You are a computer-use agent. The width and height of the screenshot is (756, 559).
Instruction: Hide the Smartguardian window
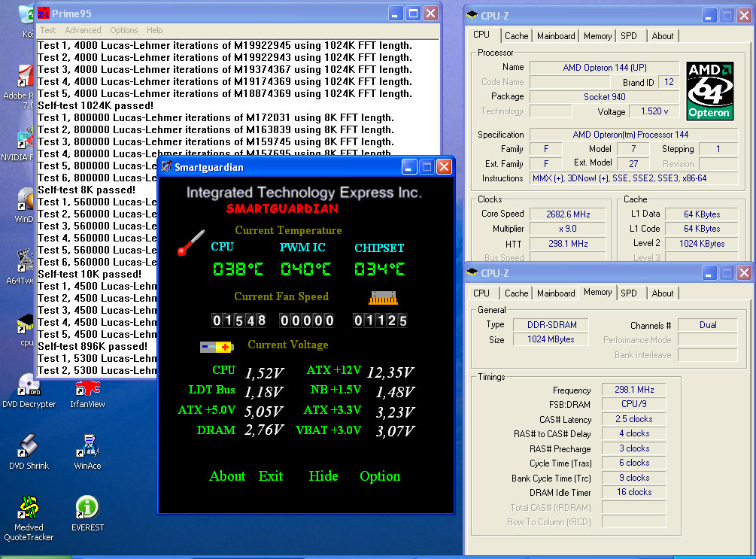point(323,476)
